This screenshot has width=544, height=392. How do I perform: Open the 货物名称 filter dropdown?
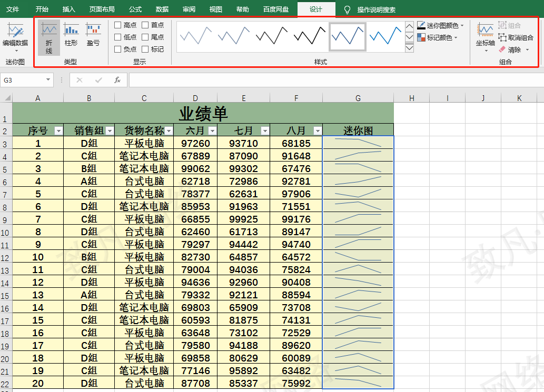coord(169,130)
